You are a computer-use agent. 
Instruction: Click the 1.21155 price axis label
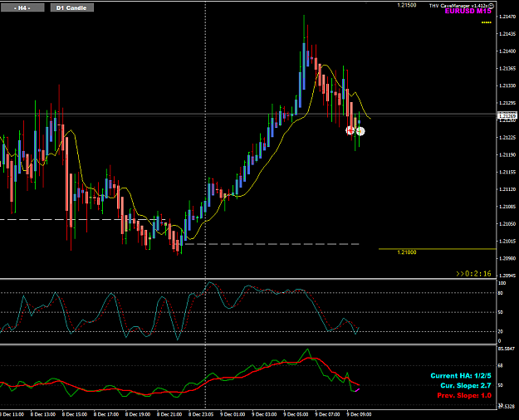(507, 172)
